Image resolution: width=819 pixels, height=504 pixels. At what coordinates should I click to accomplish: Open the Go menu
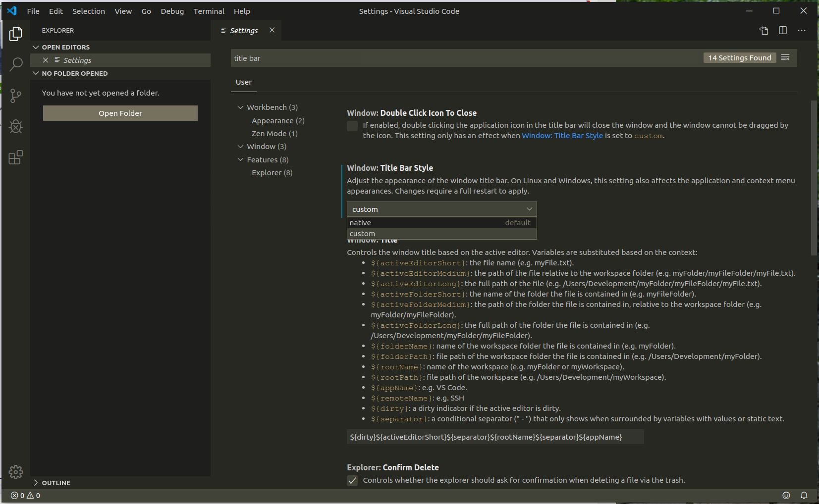(146, 11)
